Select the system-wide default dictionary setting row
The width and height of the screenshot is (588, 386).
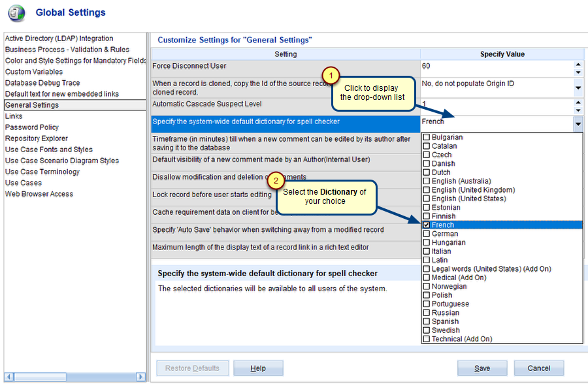click(x=286, y=124)
